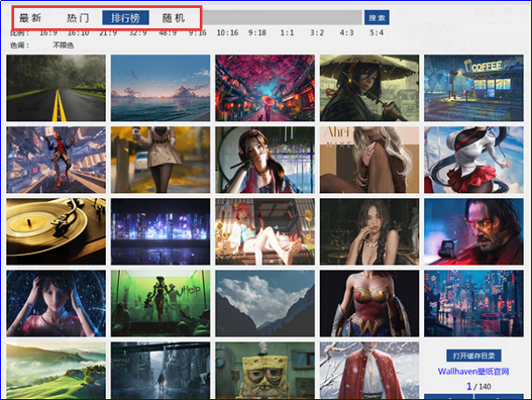532x400 pixels.
Task: Open the girl with flute wallpaper
Action: click(265, 160)
